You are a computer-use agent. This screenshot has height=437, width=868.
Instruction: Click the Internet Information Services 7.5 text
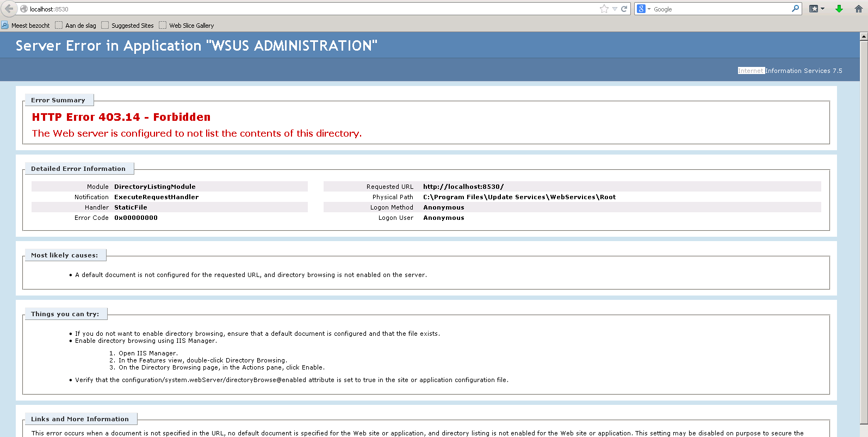790,71
